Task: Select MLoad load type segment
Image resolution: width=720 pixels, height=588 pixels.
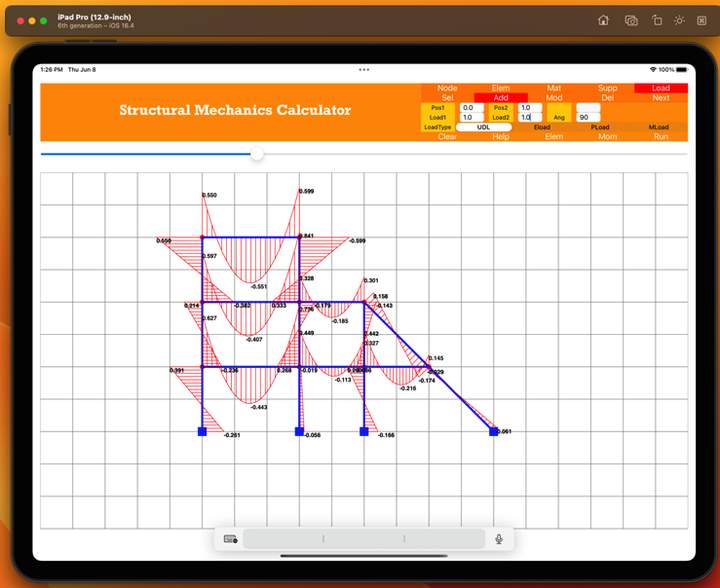Action: pos(658,127)
